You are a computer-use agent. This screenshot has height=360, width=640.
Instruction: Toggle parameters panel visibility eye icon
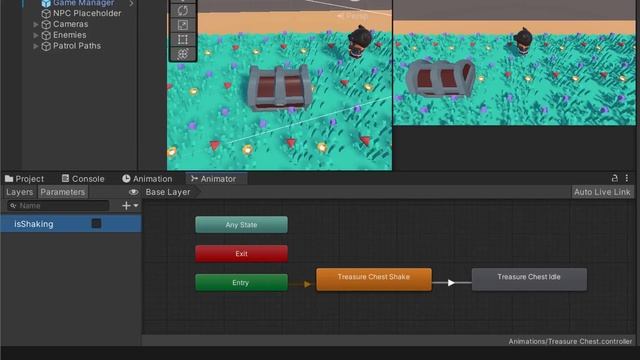(133, 192)
